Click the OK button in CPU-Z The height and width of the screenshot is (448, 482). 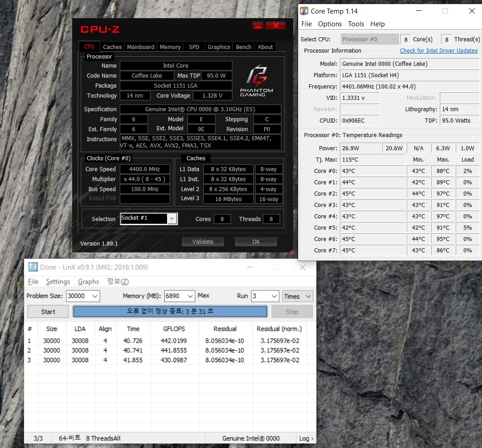pyautogui.click(x=256, y=241)
